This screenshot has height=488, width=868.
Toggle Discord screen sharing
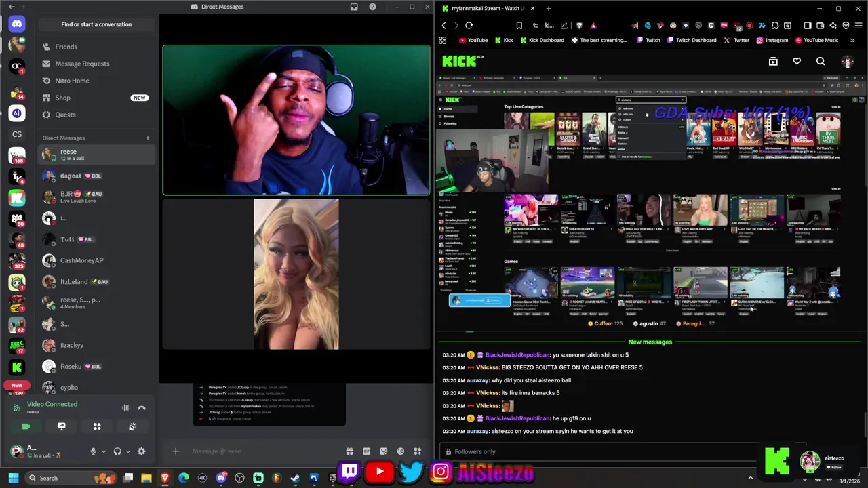point(62,426)
